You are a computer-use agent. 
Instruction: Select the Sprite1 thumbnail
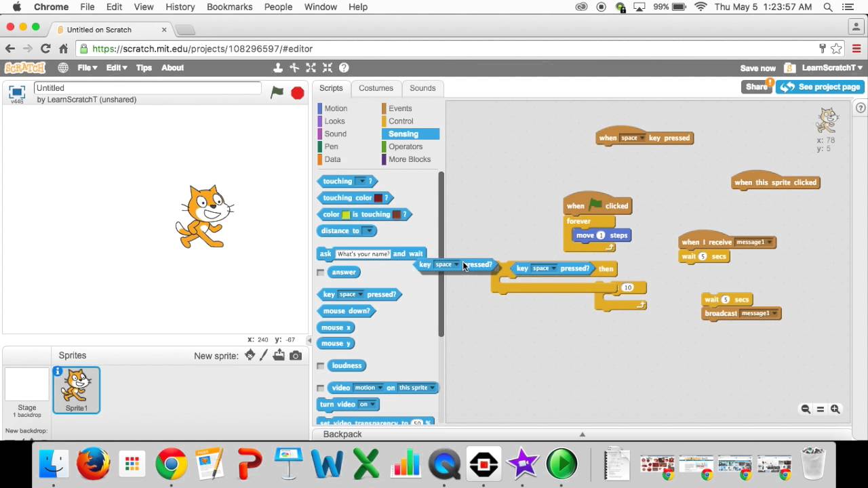77,390
